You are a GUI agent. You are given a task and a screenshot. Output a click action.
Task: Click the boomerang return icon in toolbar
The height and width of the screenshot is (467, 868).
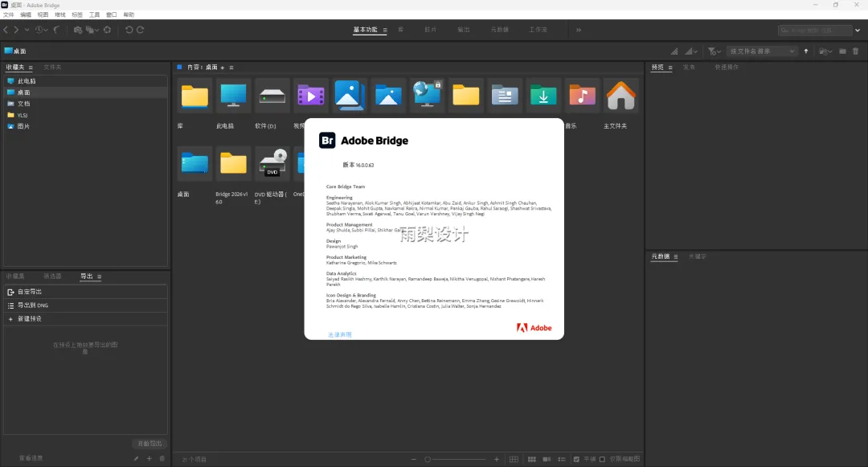pos(56,30)
